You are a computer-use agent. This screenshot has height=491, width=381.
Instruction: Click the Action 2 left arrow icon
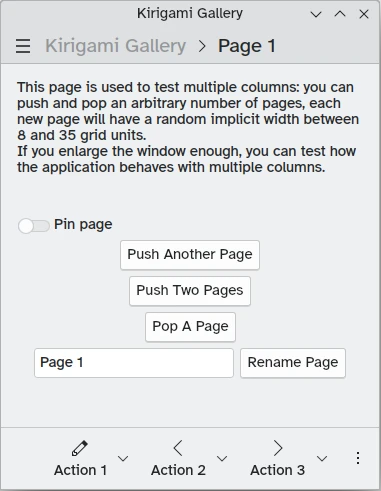pos(178,448)
